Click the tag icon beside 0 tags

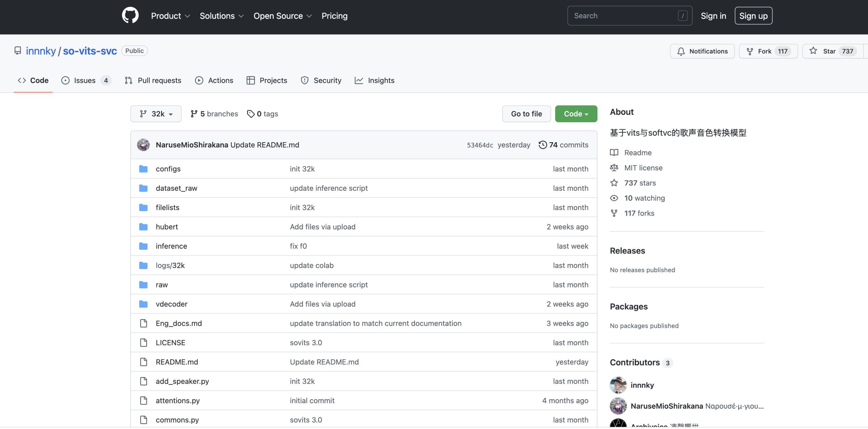(x=251, y=114)
